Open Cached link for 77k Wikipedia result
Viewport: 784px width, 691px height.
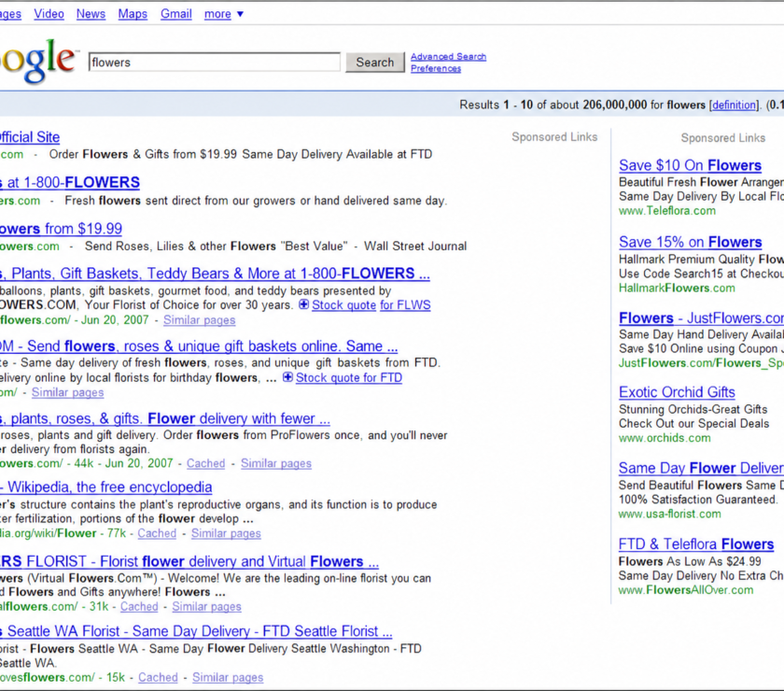point(157,533)
